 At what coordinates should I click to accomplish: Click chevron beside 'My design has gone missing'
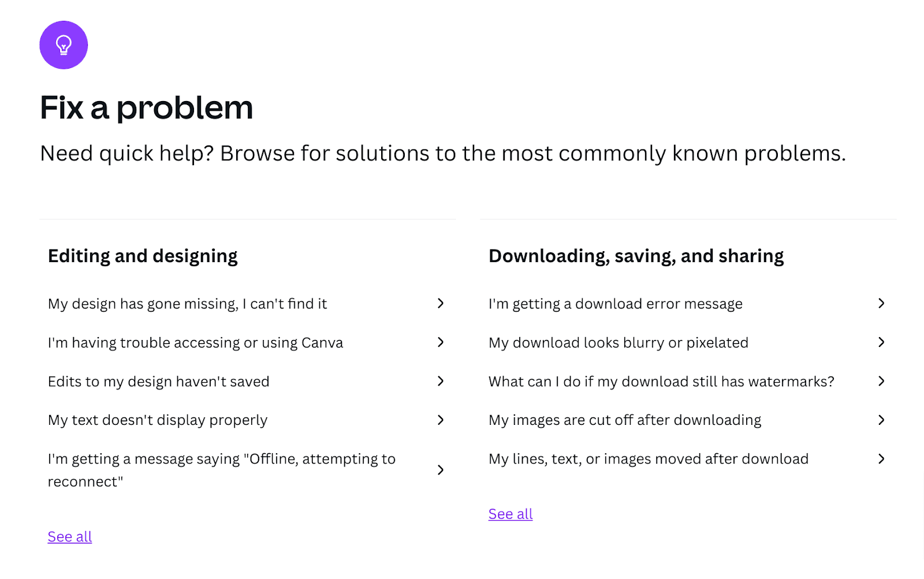point(441,304)
